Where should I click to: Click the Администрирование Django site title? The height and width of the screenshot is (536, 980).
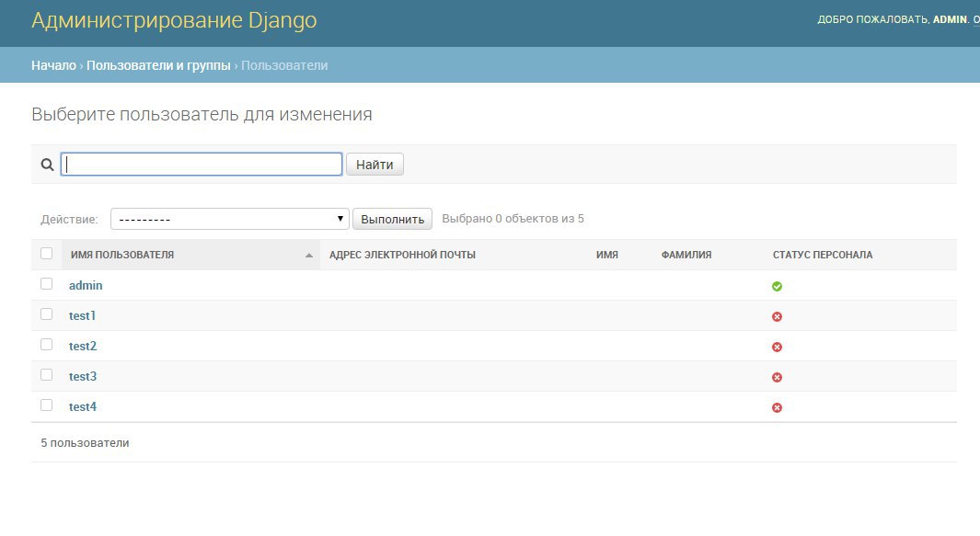(x=174, y=20)
